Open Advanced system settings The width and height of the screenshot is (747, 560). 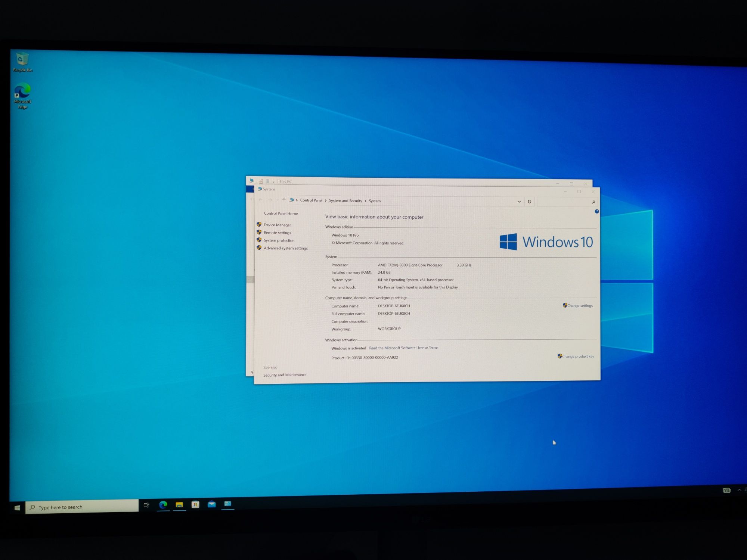tap(286, 248)
